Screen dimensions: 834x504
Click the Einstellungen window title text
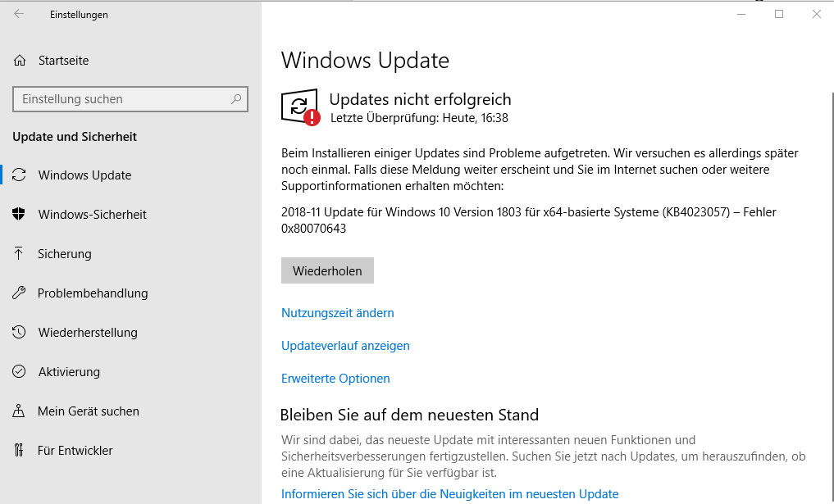(x=79, y=15)
